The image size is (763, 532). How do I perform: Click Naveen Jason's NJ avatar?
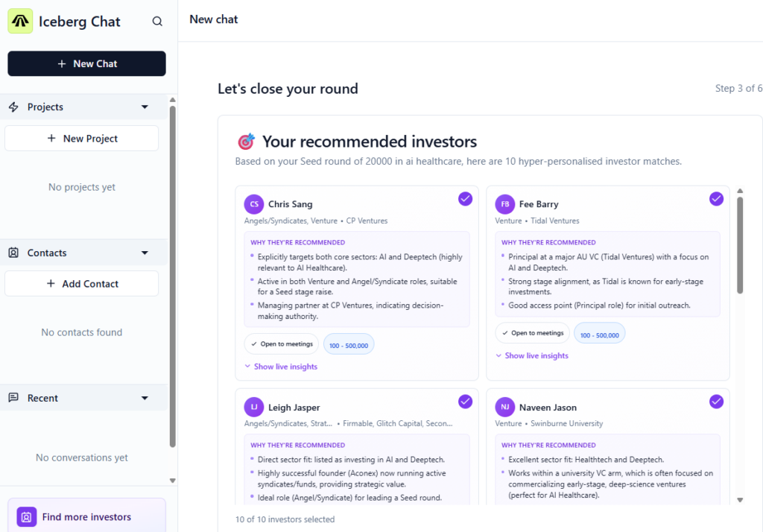point(505,408)
